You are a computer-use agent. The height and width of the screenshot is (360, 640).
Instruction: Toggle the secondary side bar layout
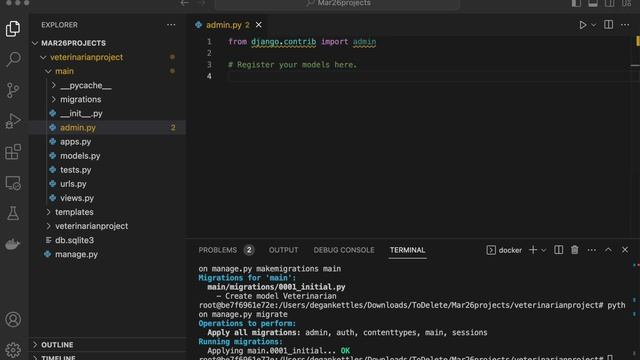(x=609, y=3)
